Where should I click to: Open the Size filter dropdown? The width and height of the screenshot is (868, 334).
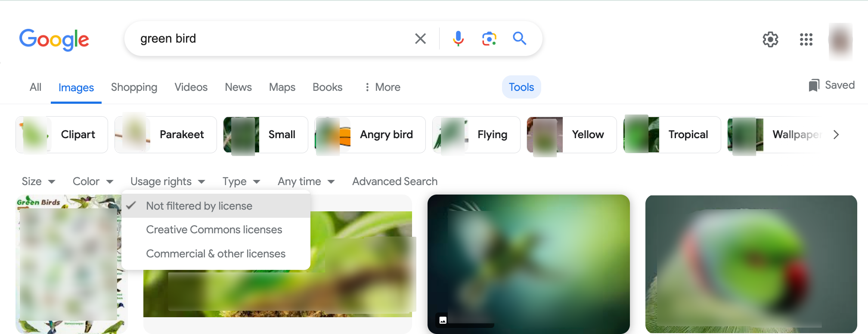pyautogui.click(x=38, y=181)
